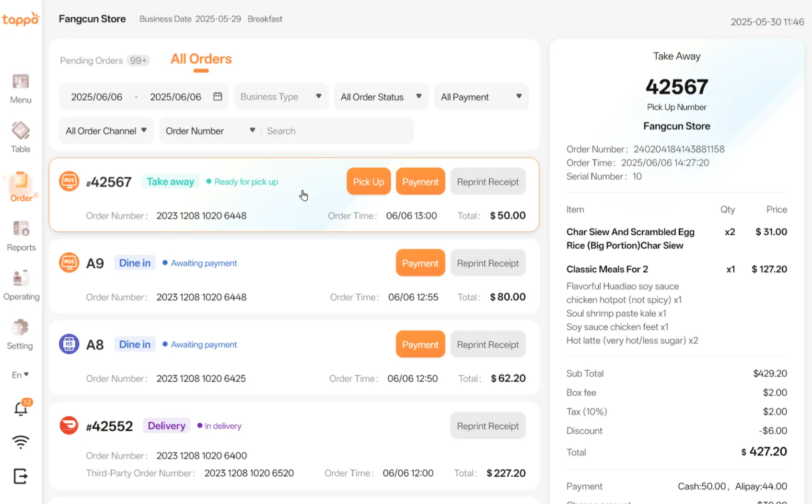This screenshot has height=504, width=812.
Task: Click the Wi-Fi status icon
Action: [x=21, y=442]
